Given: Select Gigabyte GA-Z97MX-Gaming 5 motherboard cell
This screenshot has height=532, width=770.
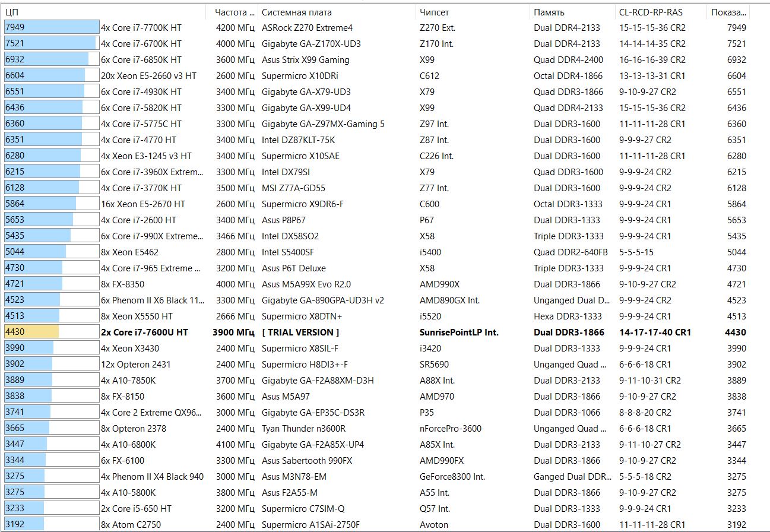Looking at the screenshot, I should (x=323, y=124).
